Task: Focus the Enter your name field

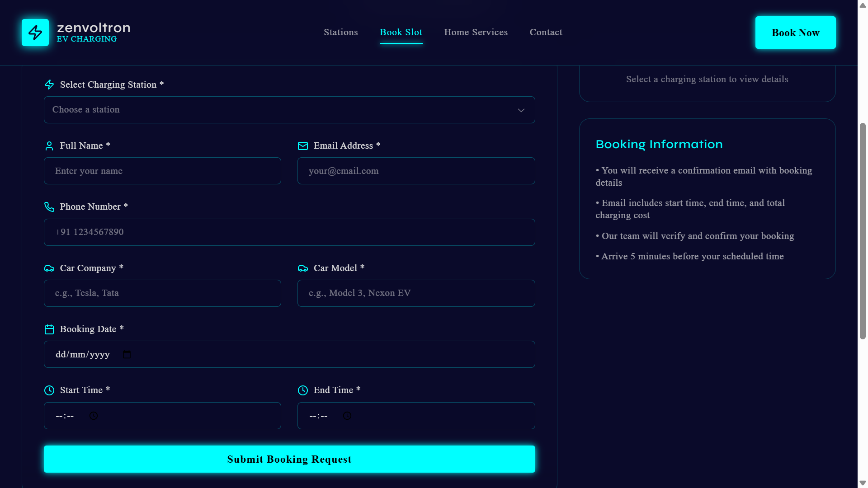Action: click(x=162, y=171)
